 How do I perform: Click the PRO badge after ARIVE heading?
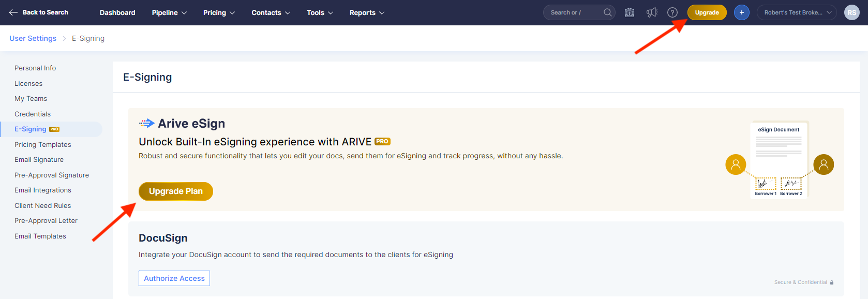pyautogui.click(x=382, y=141)
